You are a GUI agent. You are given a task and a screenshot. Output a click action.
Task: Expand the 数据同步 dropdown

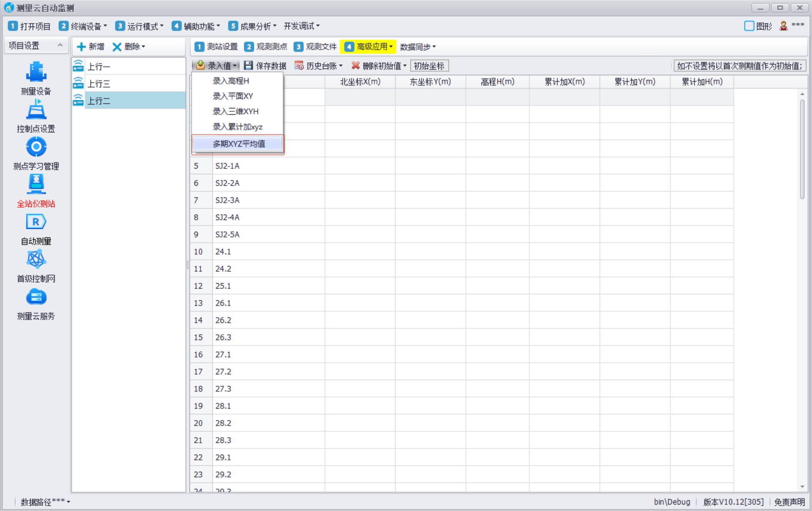click(417, 47)
